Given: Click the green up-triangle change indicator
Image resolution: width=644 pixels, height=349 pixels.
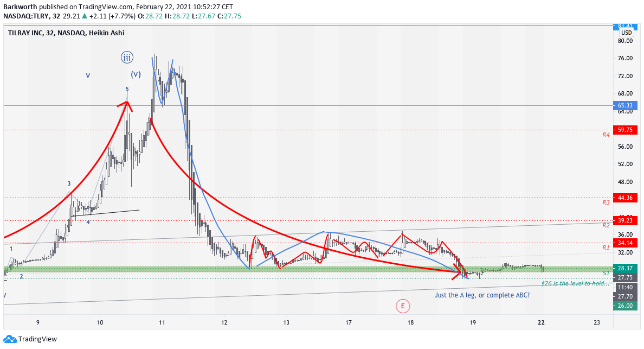Looking at the screenshot, I should (x=85, y=16).
